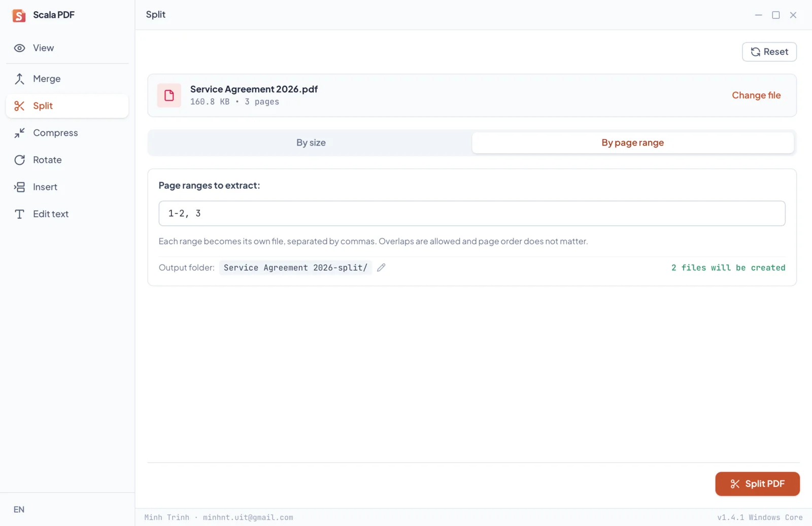Viewport: 812px width, 526px height.
Task: Click the Edit text T icon
Action: click(19, 214)
